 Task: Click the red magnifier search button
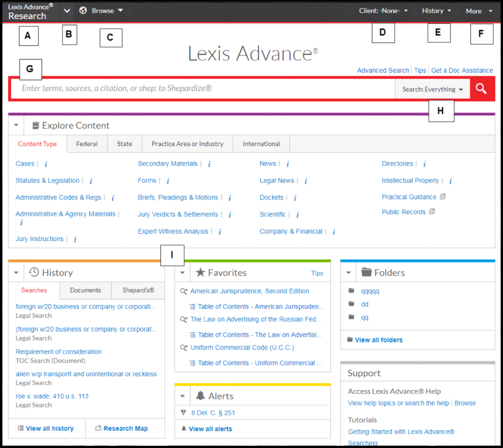tap(481, 89)
